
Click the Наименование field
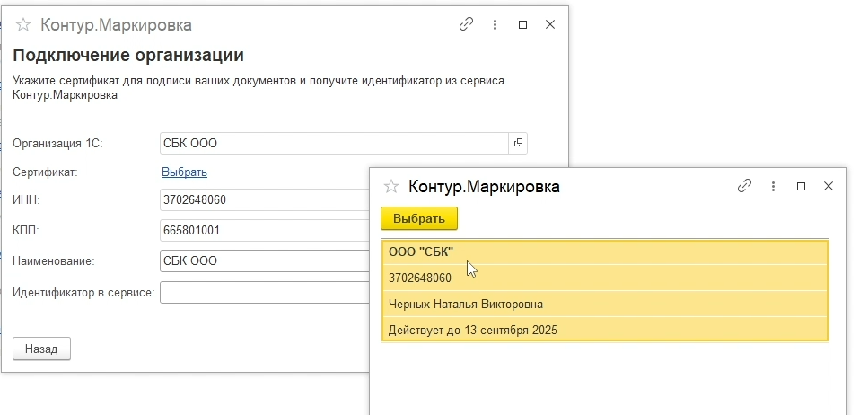(265, 261)
